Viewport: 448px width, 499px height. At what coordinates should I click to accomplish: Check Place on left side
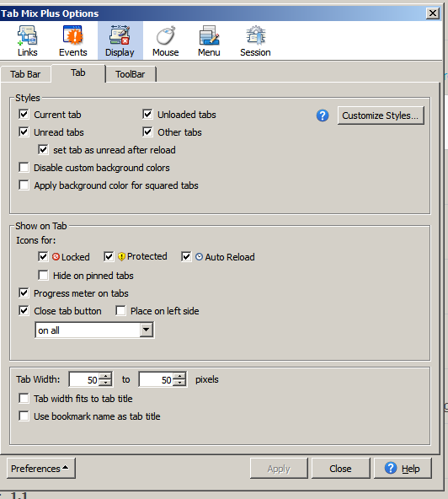tap(120, 310)
